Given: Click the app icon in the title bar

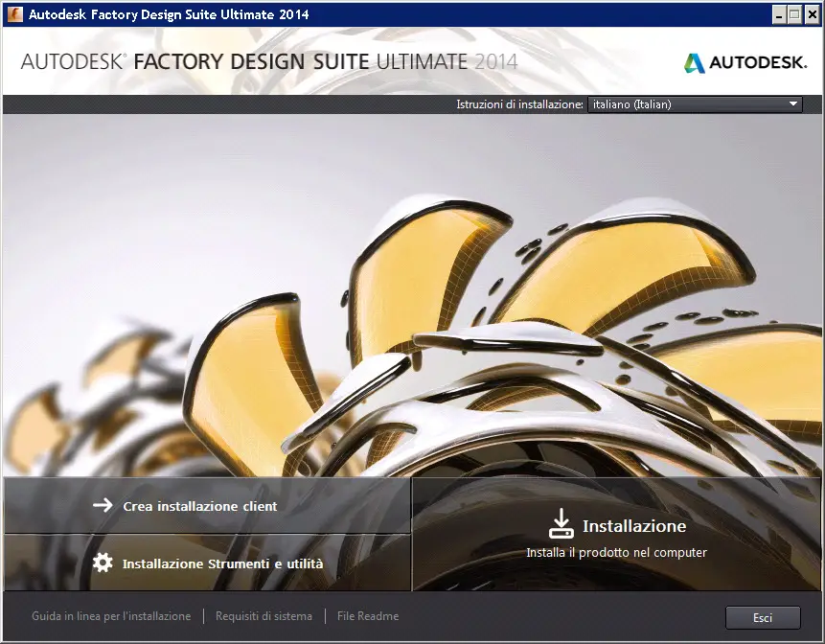Looking at the screenshot, I should tap(14, 14).
